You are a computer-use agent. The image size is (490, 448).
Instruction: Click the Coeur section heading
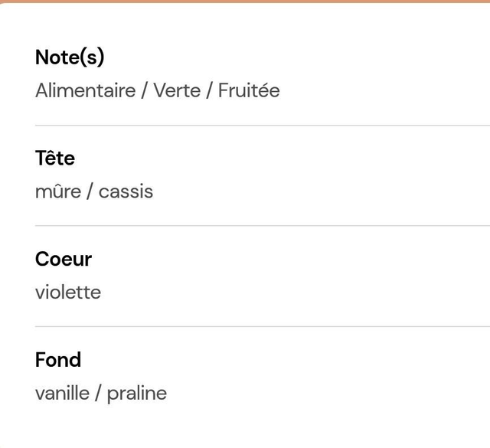(64, 259)
